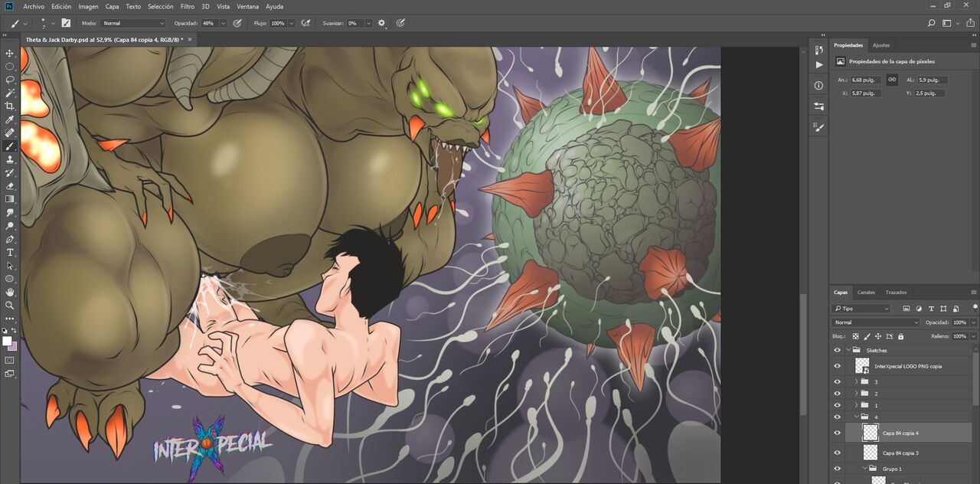Open the Imagen menu
The width and height of the screenshot is (980, 484).
coord(88,6)
